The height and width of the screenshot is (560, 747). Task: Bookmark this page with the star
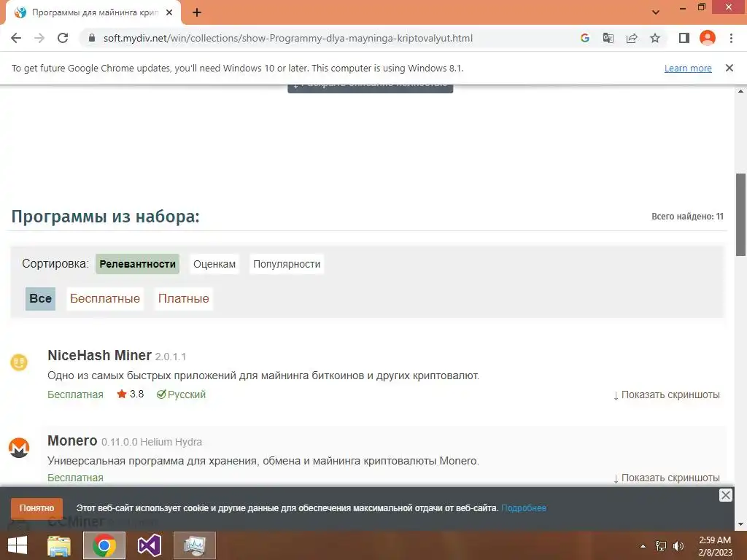(x=655, y=38)
